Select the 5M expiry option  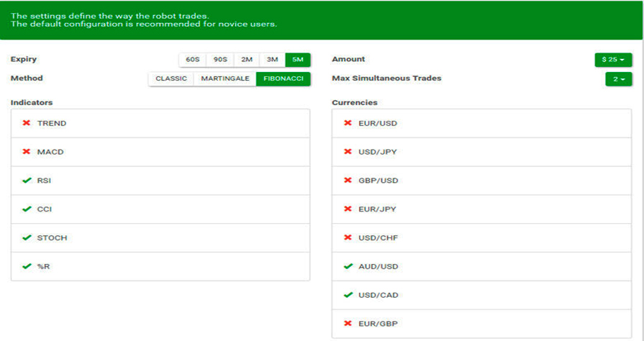pos(298,60)
